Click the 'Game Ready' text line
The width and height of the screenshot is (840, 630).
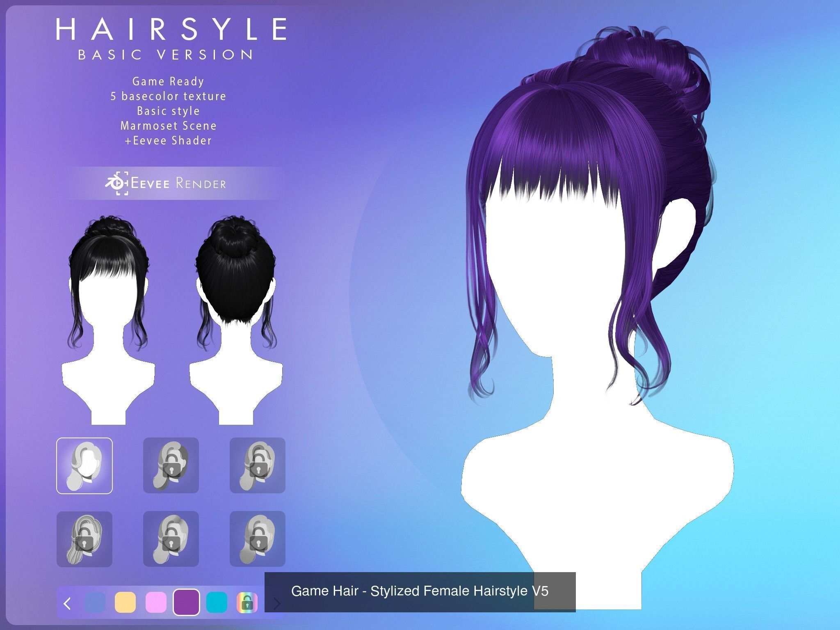(x=168, y=82)
